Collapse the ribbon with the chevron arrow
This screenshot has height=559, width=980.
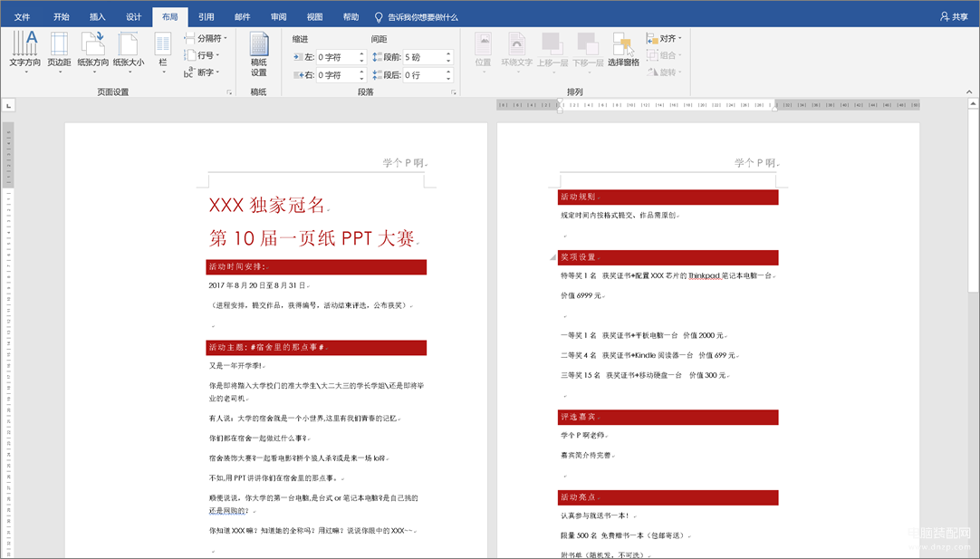969,92
